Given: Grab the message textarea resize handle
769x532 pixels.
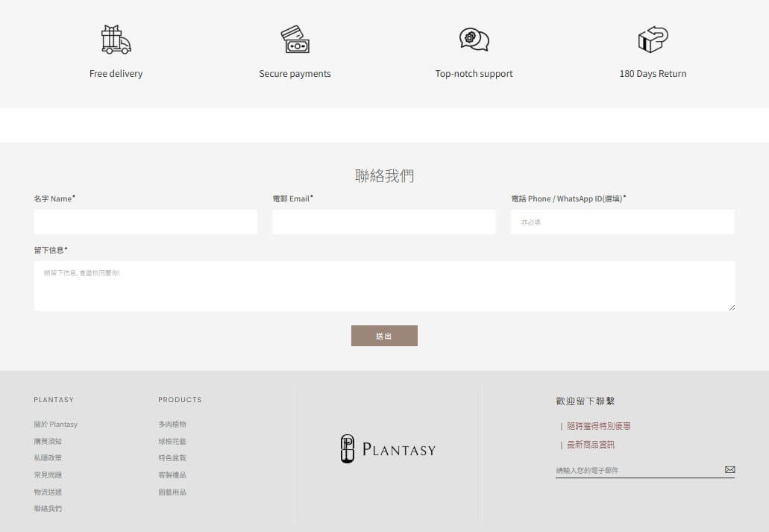Looking at the screenshot, I should [731, 307].
